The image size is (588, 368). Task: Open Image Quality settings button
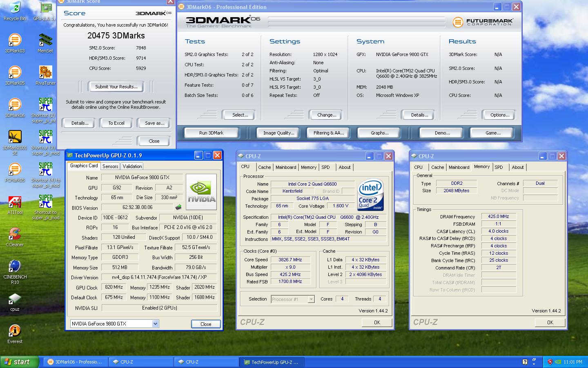pyautogui.click(x=278, y=133)
